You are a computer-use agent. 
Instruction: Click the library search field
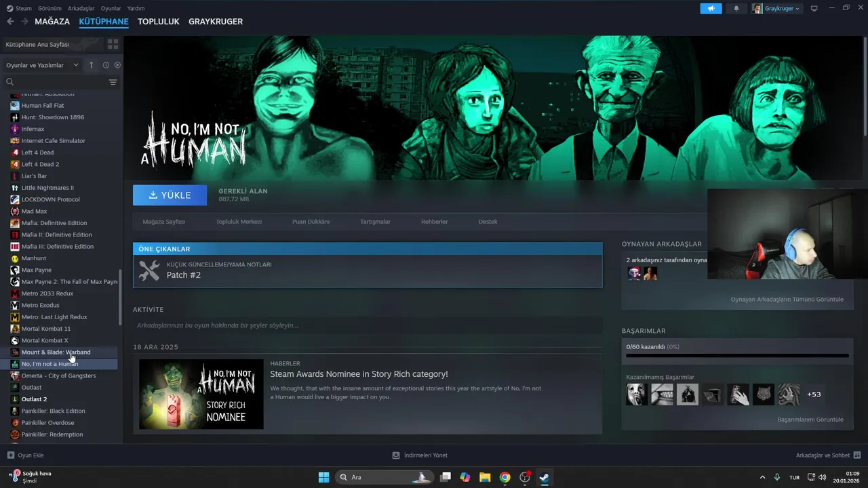click(54, 82)
